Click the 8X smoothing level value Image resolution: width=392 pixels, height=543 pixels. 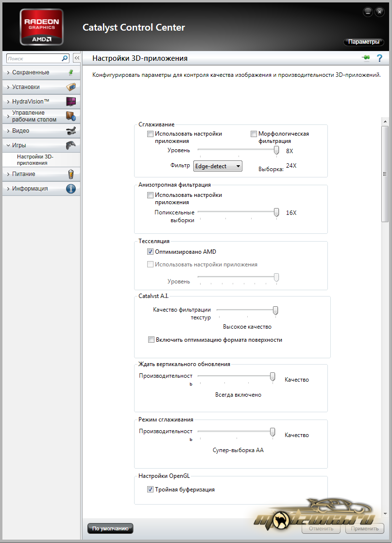click(x=289, y=151)
